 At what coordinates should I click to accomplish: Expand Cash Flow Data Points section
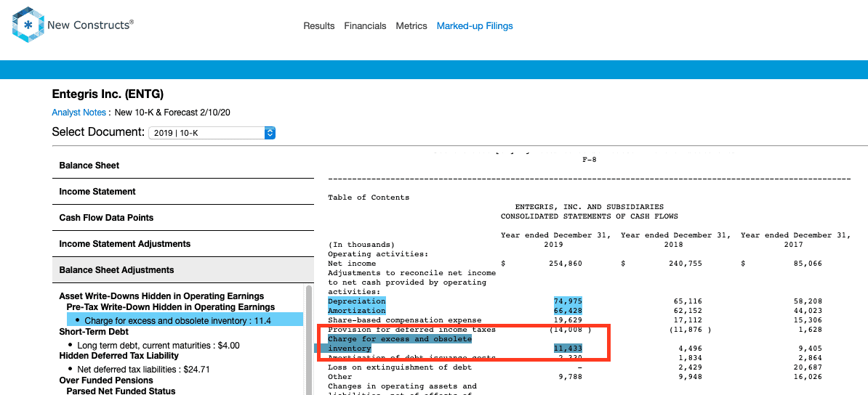[x=183, y=217]
